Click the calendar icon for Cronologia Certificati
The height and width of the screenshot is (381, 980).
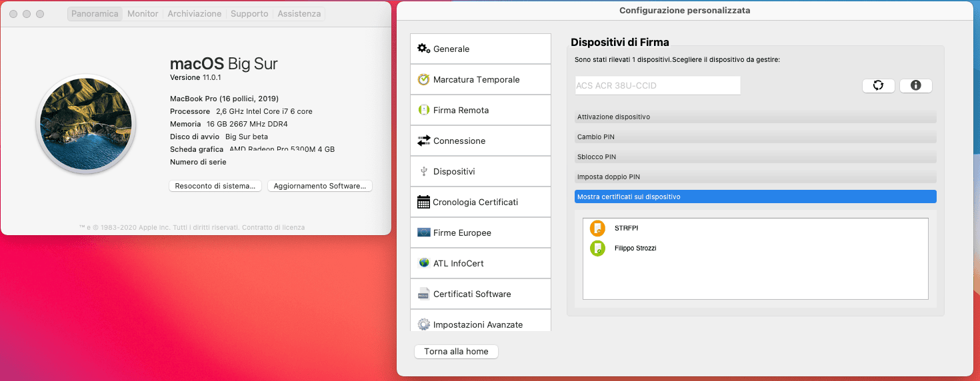click(x=423, y=202)
